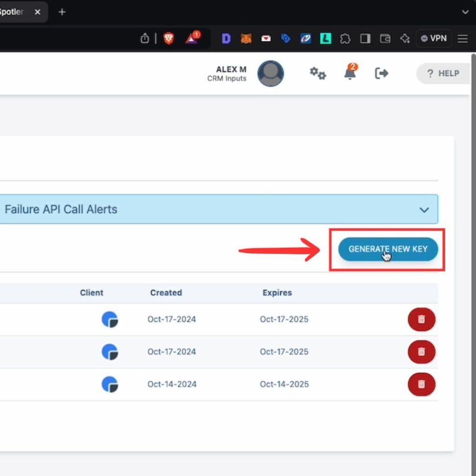
Task: Click the ALEX M username text
Action: (x=231, y=69)
